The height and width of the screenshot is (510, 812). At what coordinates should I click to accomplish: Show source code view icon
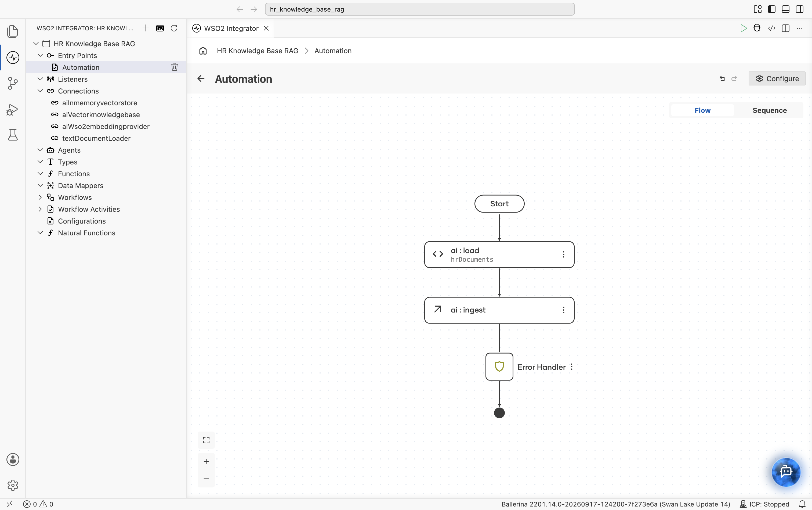pyautogui.click(x=771, y=28)
